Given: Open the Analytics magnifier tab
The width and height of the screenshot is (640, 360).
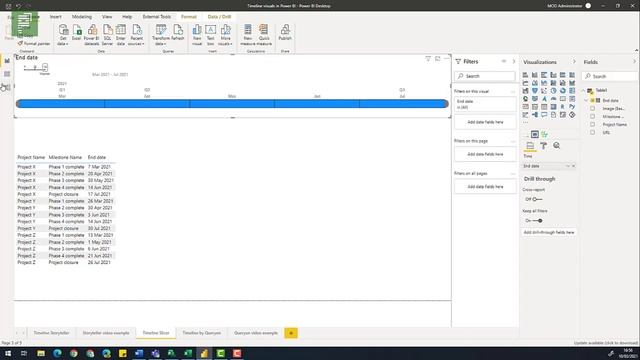Looking at the screenshot, I should pyautogui.click(x=556, y=146).
